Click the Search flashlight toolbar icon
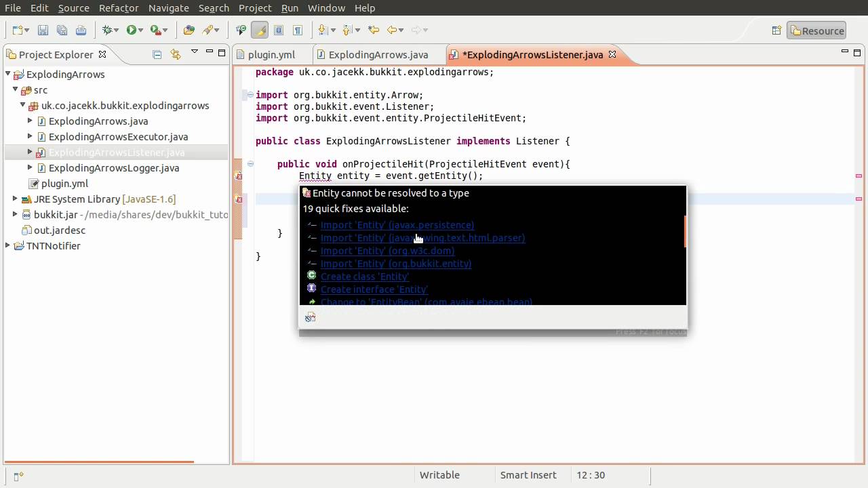This screenshot has height=488, width=868. point(208,30)
